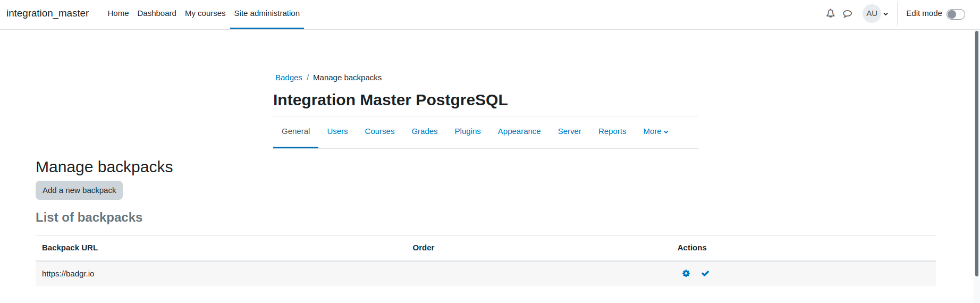The width and height of the screenshot is (980, 303).
Task: Switch to the Reports tab
Action: coord(612,131)
